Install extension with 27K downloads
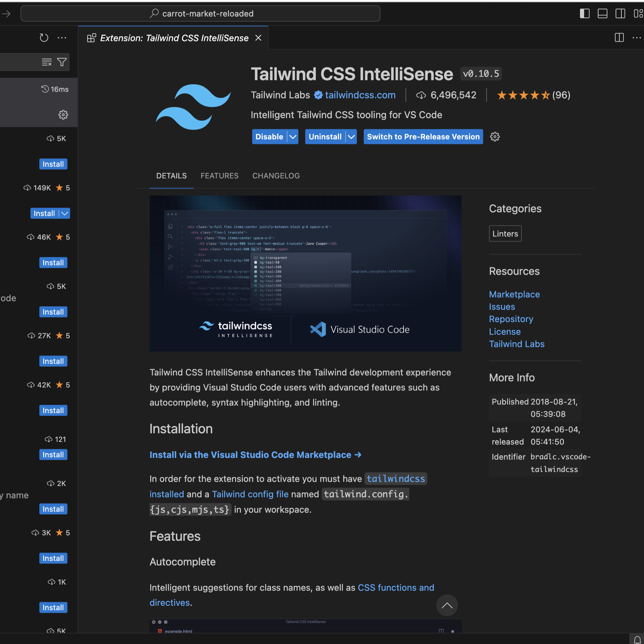Viewport: 644px width, 644px height. (x=53, y=361)
